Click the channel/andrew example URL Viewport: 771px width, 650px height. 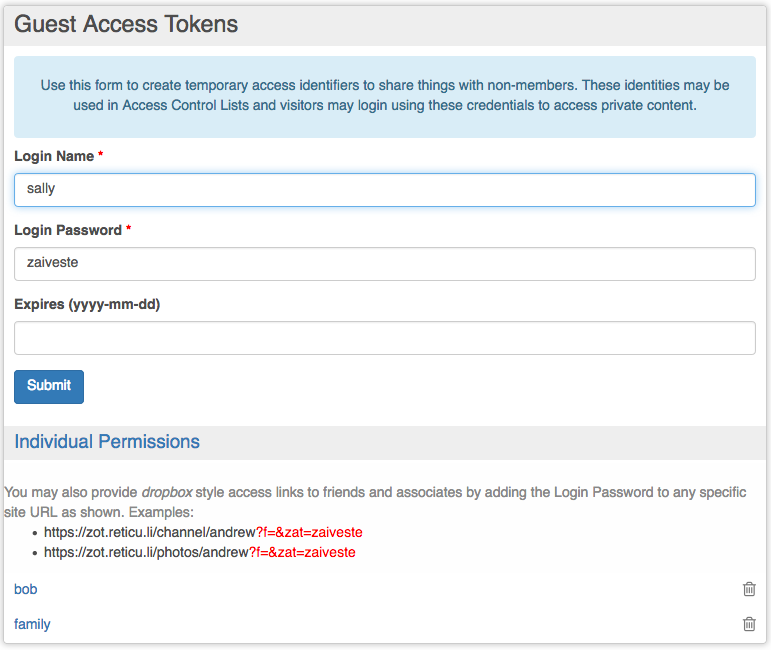(x=203, y=532)
